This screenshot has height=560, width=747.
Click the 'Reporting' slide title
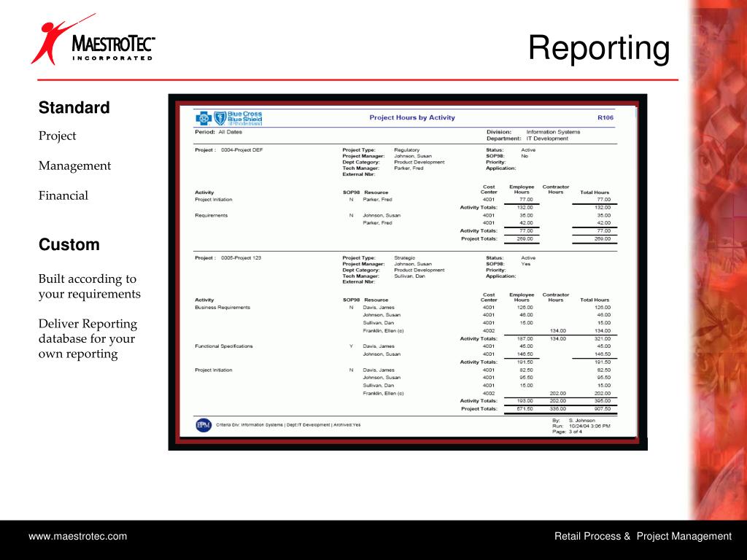pos(599,48)
